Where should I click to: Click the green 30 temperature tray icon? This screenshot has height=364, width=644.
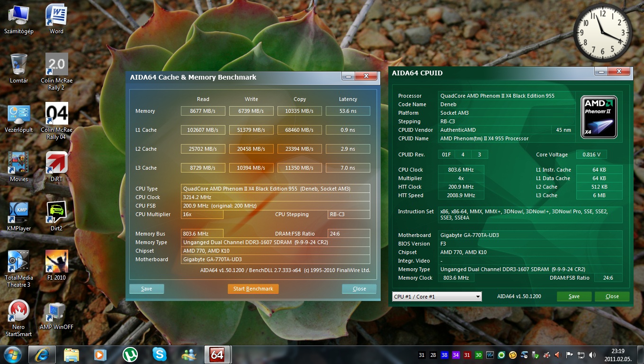pyautogui.click(x=478, y=355)
